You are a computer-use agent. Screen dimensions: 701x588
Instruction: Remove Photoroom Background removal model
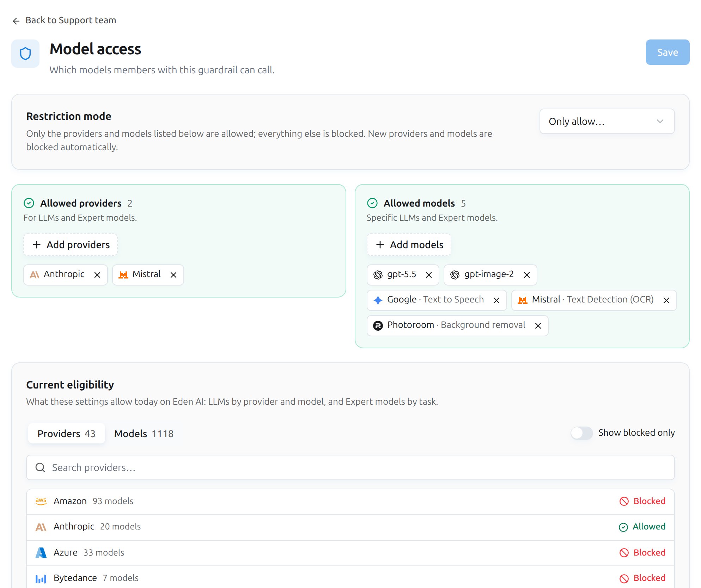click(x=538, y=326)
